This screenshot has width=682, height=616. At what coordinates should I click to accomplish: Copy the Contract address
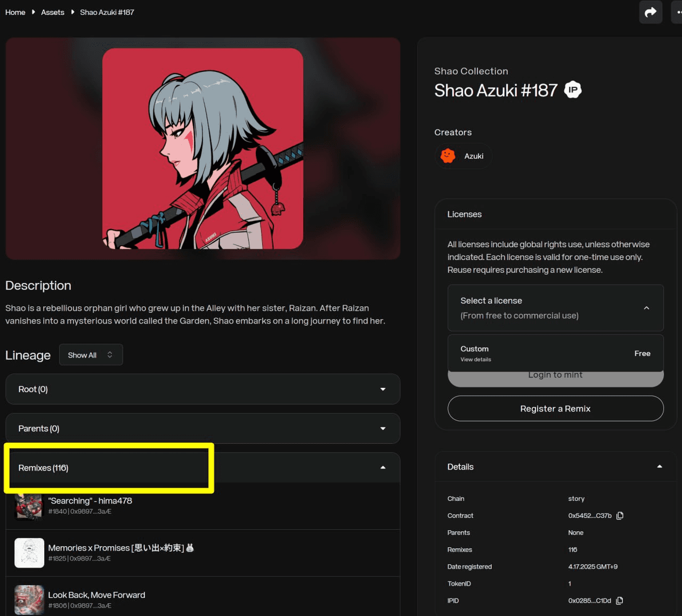pyautogui.click(x=620, y=515)
